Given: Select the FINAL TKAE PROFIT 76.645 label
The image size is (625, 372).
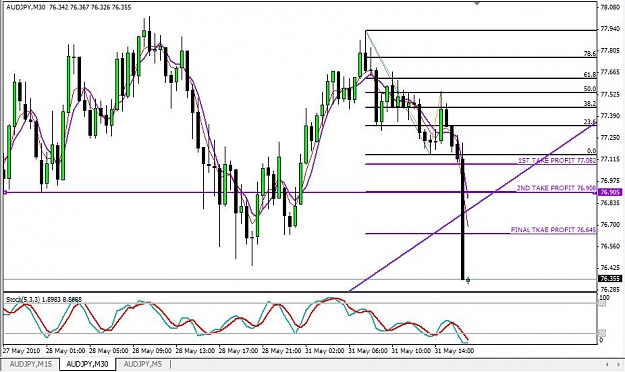Looking at the screenshot, I should pyautogui.click(x=554, y=230).
